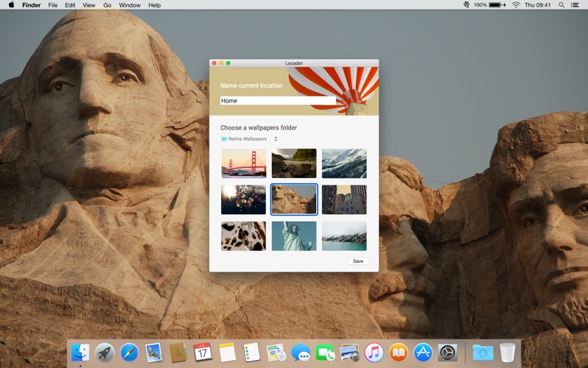The height and width of the screenshot is (368, 588).
Task: Open System Preferences from the dock
Action: coord(447,353)
